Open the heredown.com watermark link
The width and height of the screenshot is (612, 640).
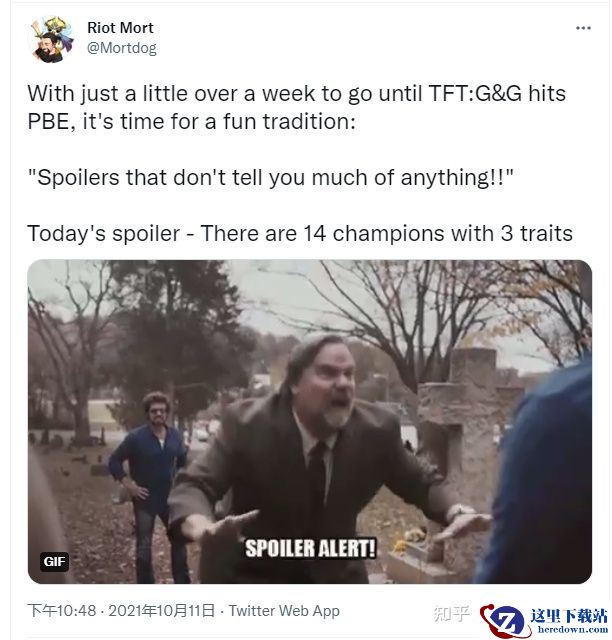(573, 630)
